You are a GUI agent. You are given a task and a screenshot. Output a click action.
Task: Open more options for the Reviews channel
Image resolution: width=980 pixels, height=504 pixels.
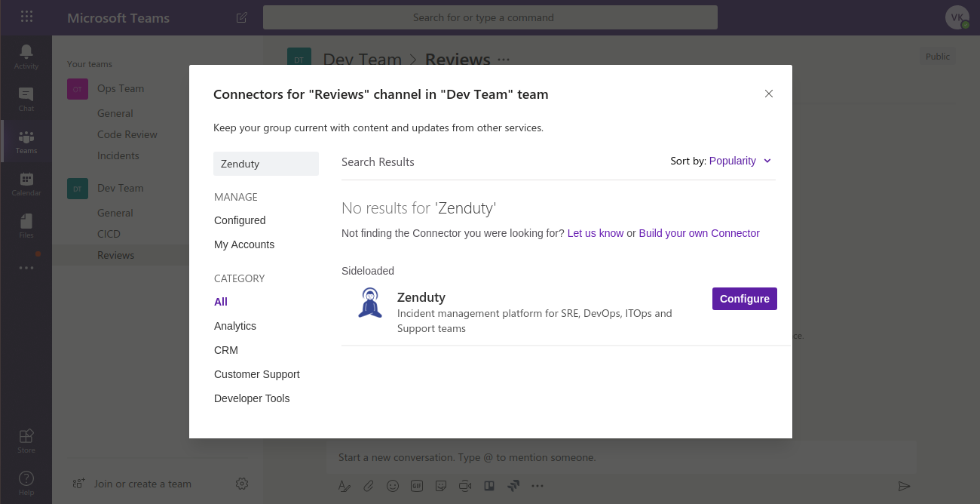503,59
